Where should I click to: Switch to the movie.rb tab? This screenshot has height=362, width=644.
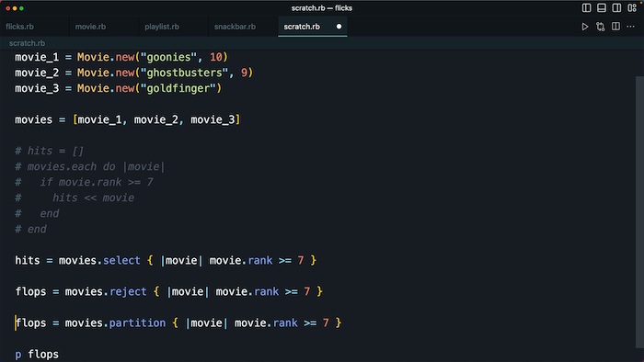[90, 27]
